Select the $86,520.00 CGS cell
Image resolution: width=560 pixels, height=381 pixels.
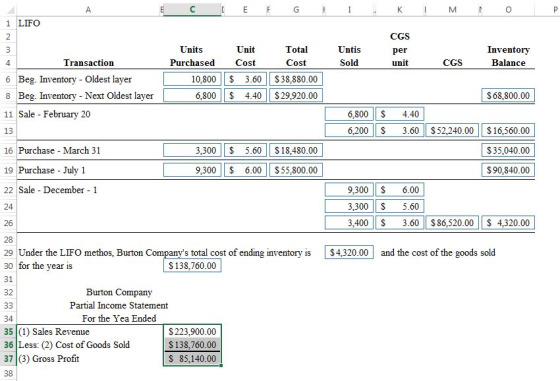coord(452,223)
